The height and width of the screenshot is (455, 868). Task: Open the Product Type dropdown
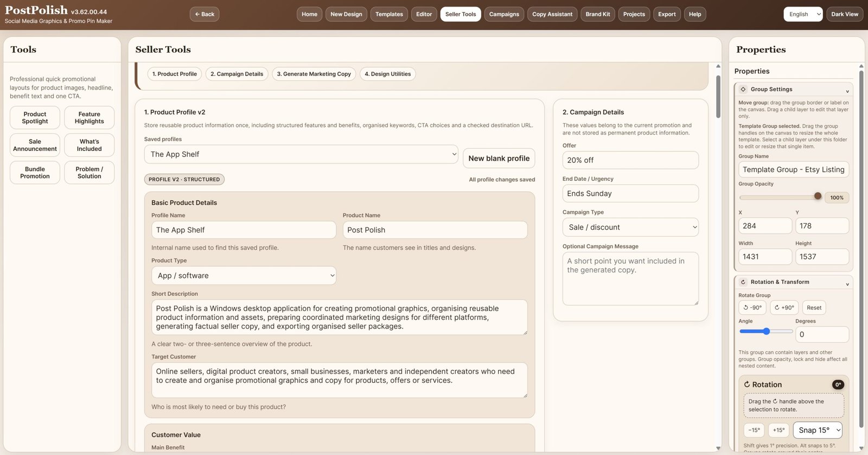tap(244, 275)
